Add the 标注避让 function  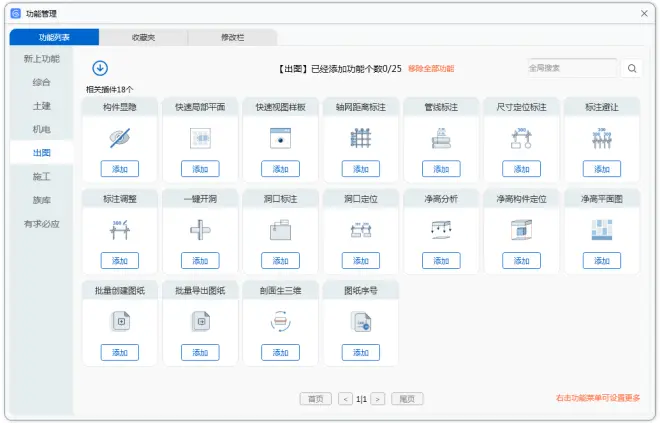602,169
